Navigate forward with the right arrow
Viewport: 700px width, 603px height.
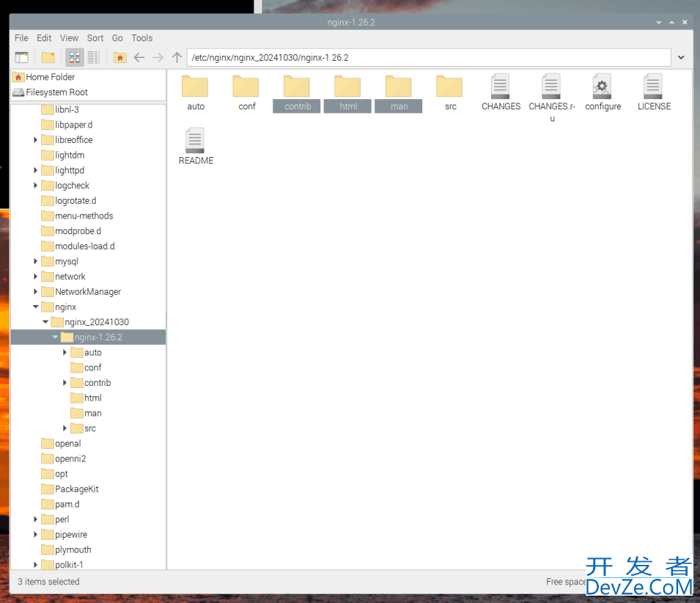click(x=158, y=57)
